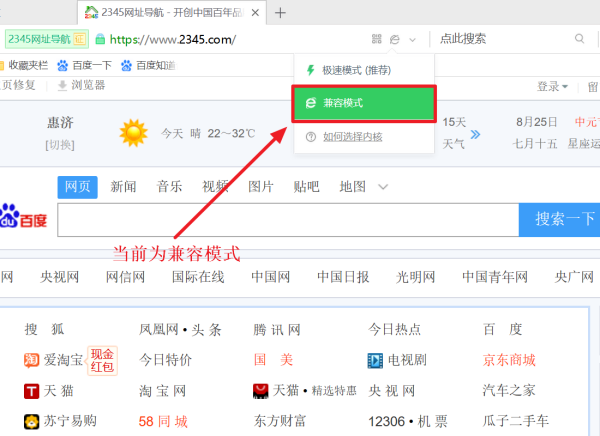Click the 现金红包 badge

102,361
